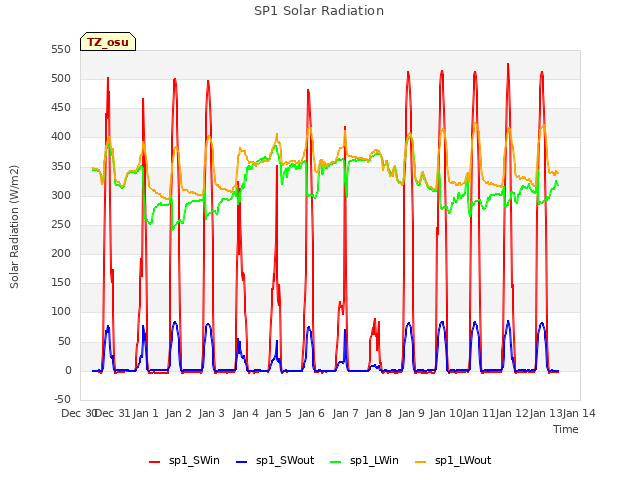Click the blue sp1_SWout legend swatch

242,462
